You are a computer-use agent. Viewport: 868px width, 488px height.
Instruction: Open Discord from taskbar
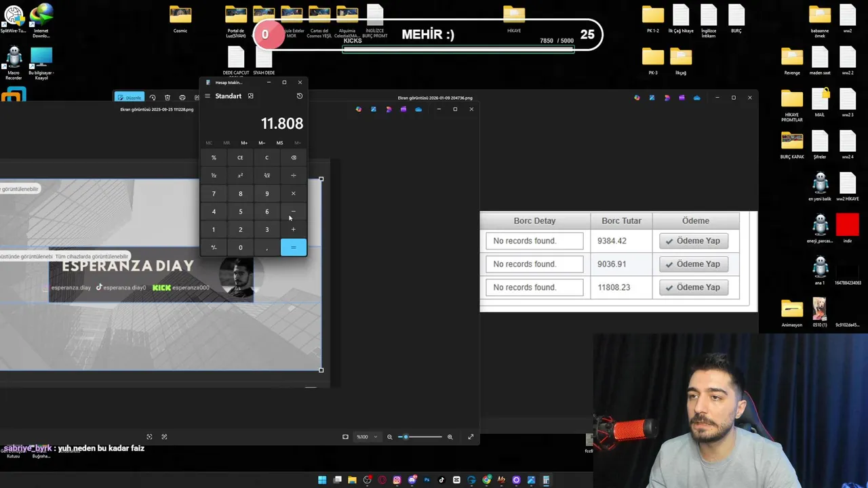click(x=412, y=480)
